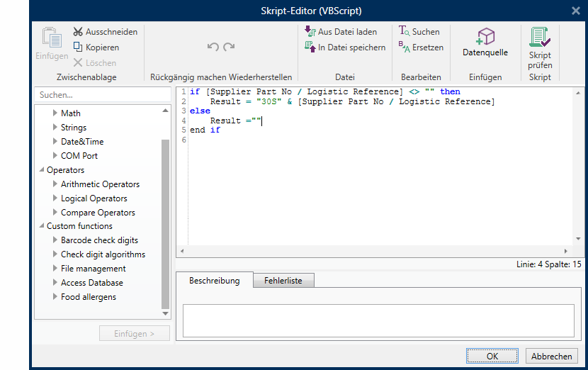Collapse the Custom functions group

(x=41, y=225)
